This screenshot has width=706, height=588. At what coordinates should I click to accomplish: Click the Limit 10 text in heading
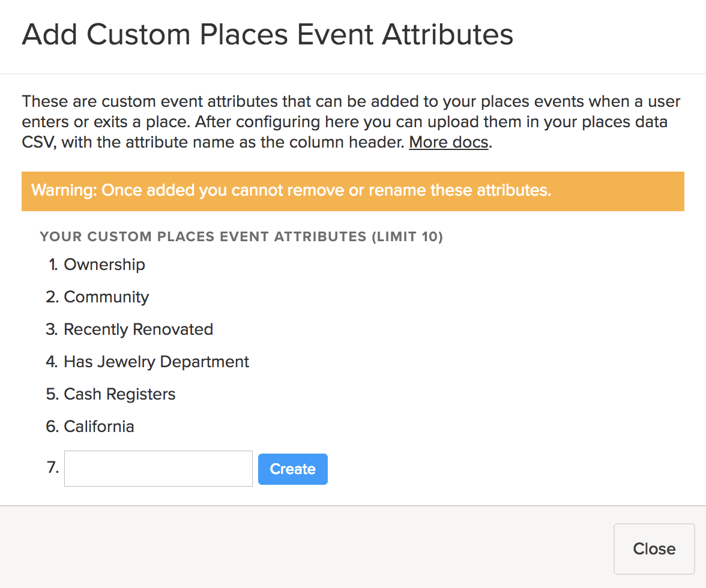[x=407, y=236]
